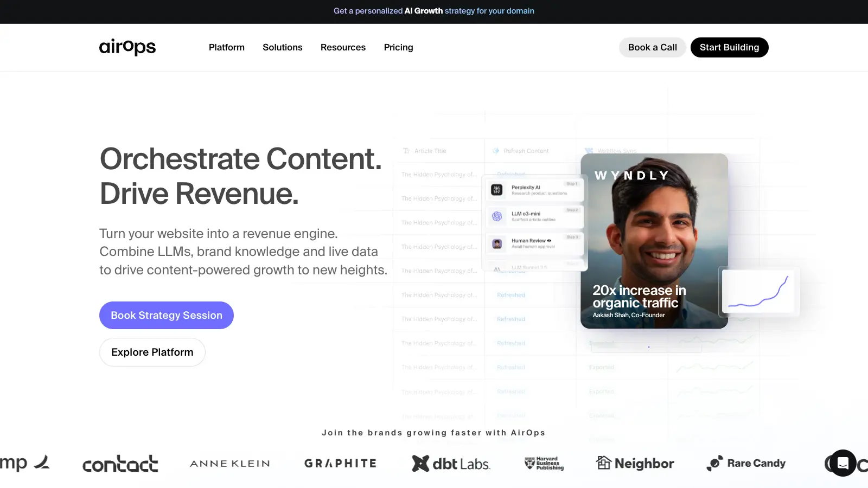Click the dbt Labs logo

coord(451,464)
